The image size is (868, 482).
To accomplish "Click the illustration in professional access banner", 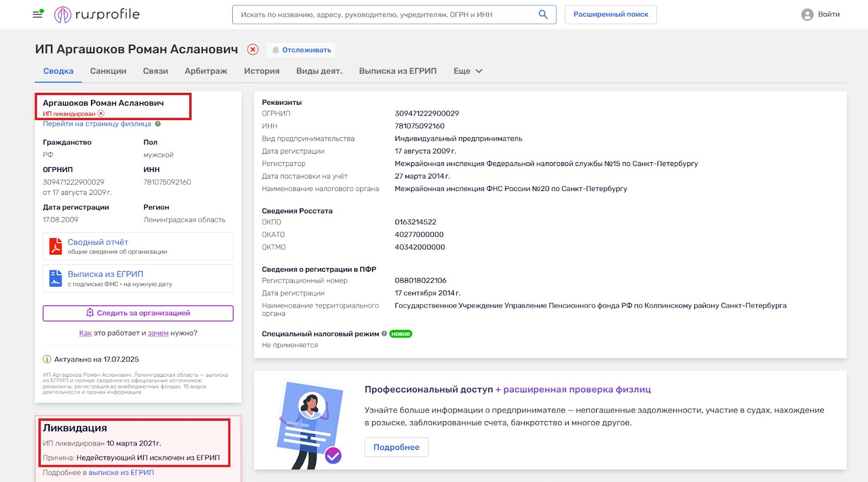I will 310,425.
